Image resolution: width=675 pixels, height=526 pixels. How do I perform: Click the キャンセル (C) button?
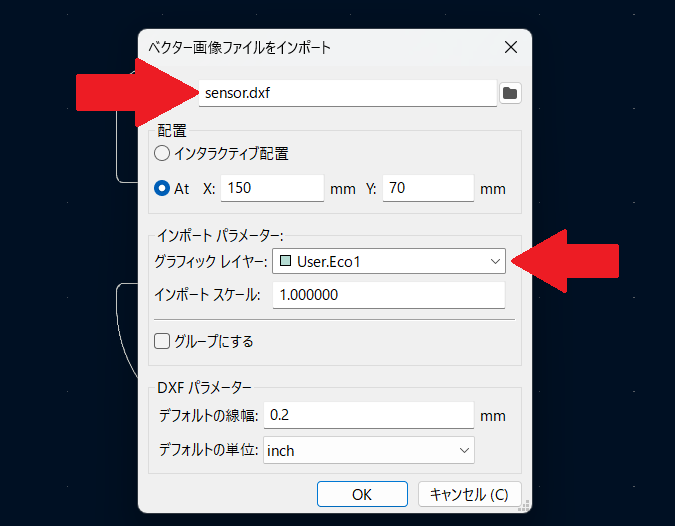pyautogui.click(x=469, y=494)
